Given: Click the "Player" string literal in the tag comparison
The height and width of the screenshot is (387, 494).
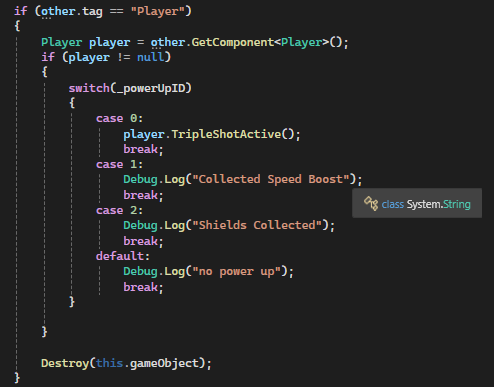Looking at the screenshot, I should [x=158, y=11].
